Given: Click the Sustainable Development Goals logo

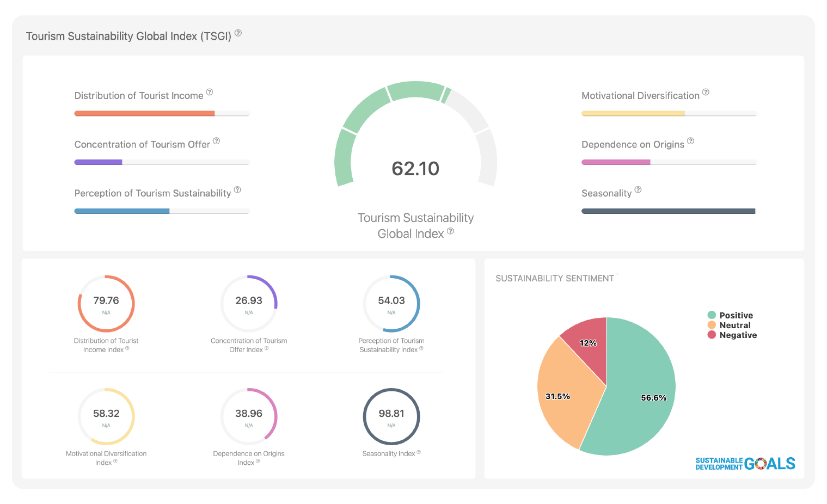Looking at the screenshot, I should tap(745, 464).
